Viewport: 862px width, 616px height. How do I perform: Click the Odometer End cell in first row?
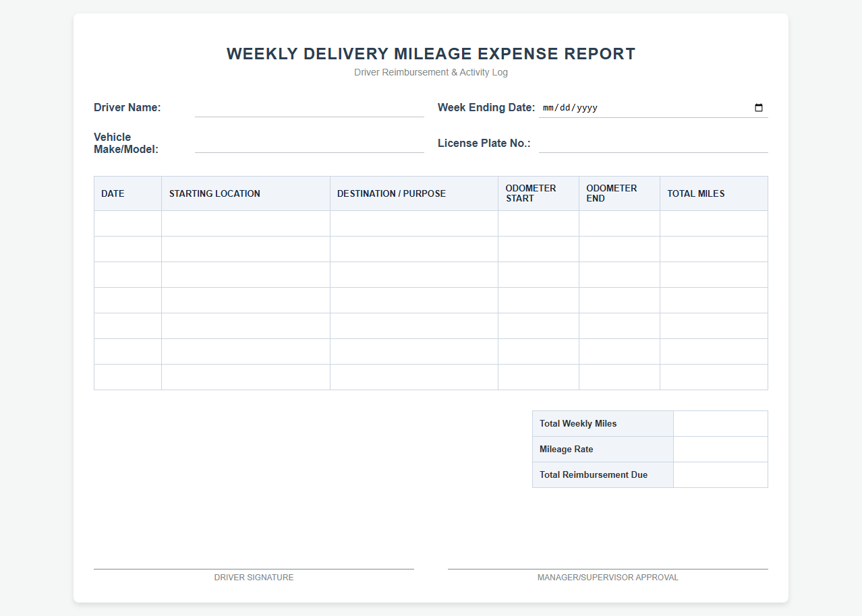620,224
